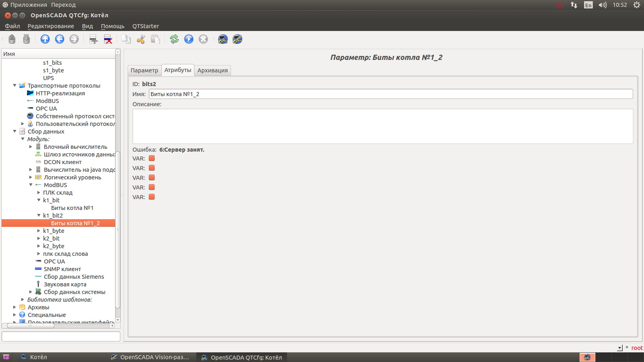Open the Редактирование menu
This screenshot has width=644, height=362.
pos(51,26)
